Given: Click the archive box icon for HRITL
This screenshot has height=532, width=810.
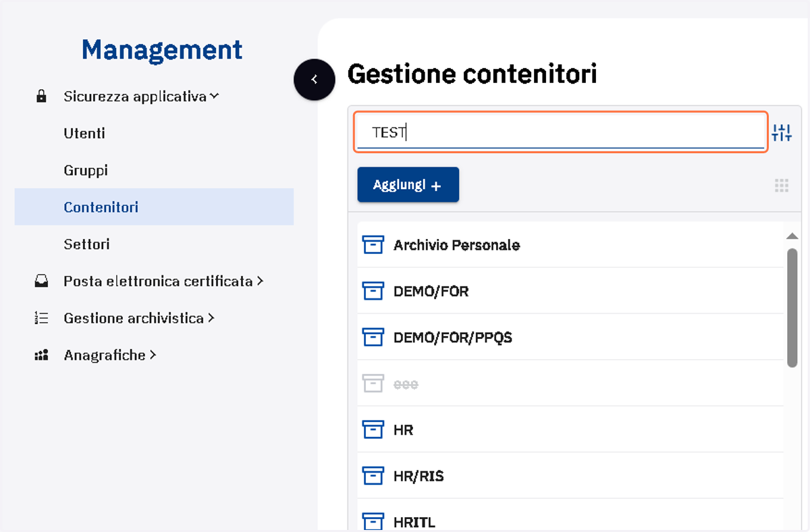Looking at the screenshot, I should coord(373,522).
